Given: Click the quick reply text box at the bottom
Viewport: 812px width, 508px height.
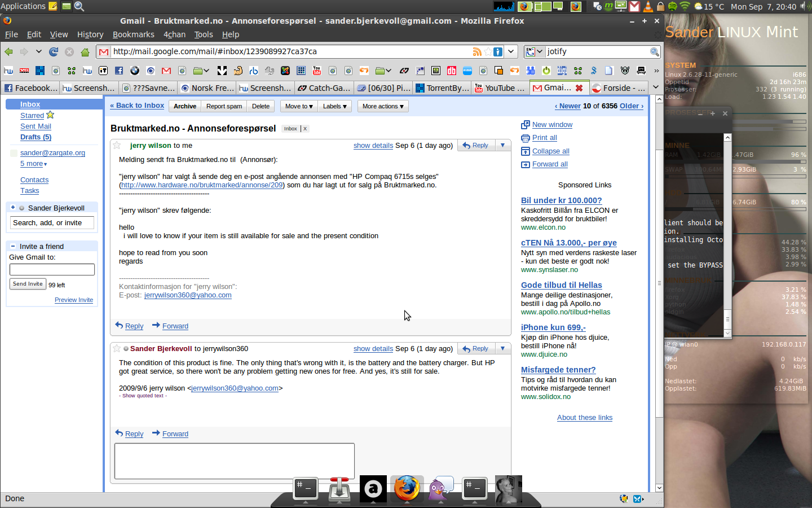Looking at the screenshot, I should pyautogui.click(x=235, y=461).
